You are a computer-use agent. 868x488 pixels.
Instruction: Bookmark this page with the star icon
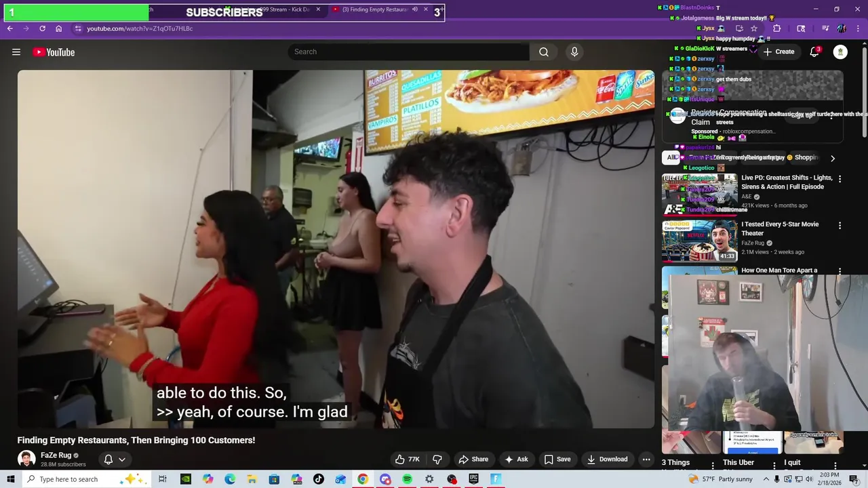point(754,28)
